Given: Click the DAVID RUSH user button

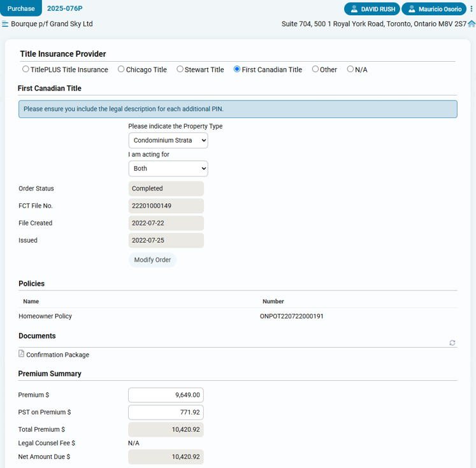Looking at the screenshot, I should pos(372,9).
